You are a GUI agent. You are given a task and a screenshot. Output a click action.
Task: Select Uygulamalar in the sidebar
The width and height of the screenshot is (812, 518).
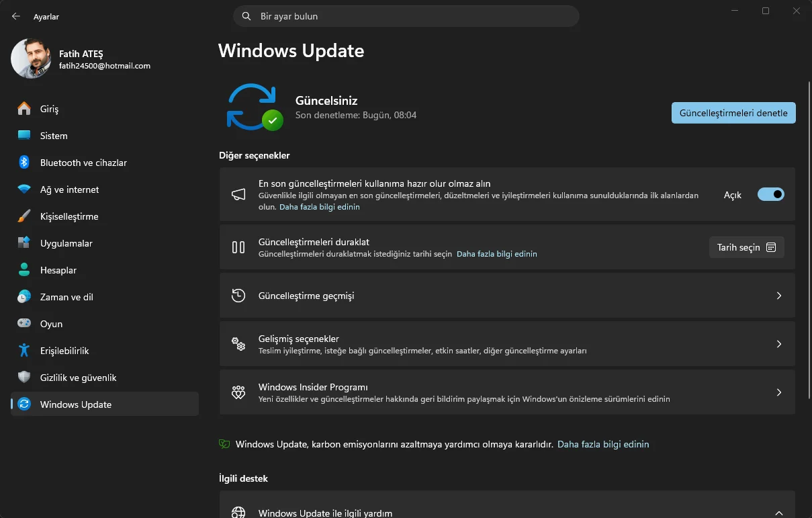[x=105, y=243]
